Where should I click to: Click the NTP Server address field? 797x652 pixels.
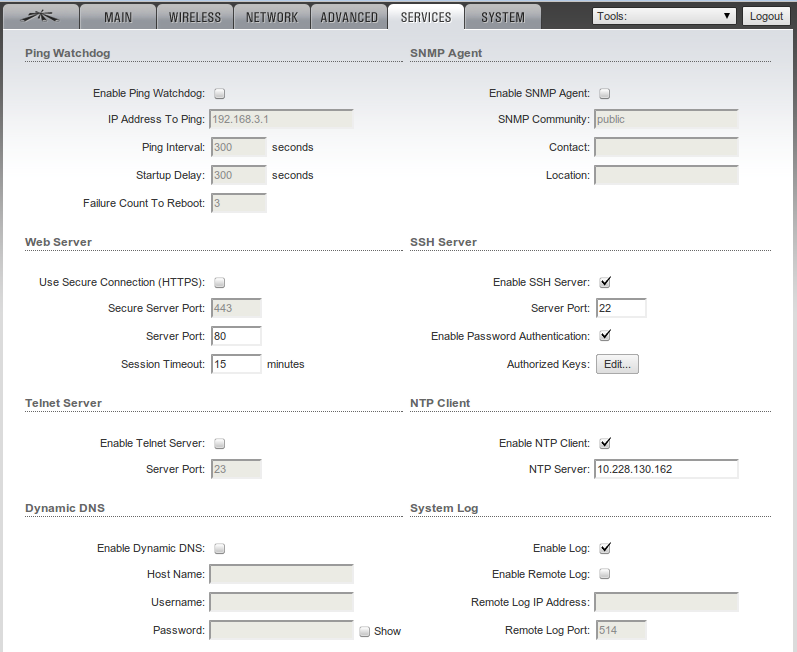pyautogui.click(x=666, y=470)
